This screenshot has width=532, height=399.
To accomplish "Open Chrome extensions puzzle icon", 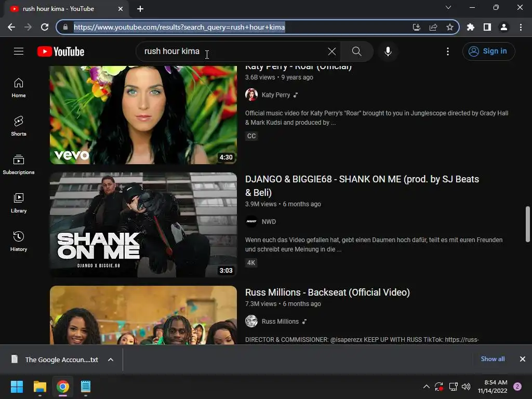I will point(471,27).
